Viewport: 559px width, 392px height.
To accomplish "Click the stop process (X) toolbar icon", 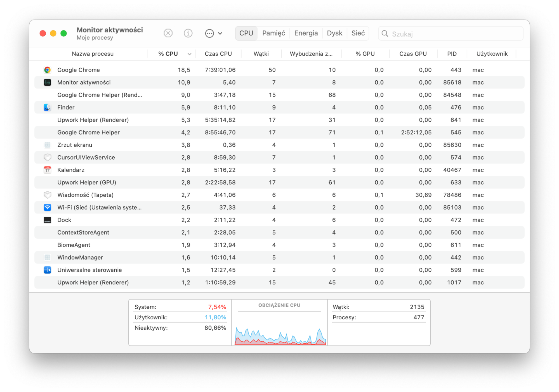I will pos(168,33).
